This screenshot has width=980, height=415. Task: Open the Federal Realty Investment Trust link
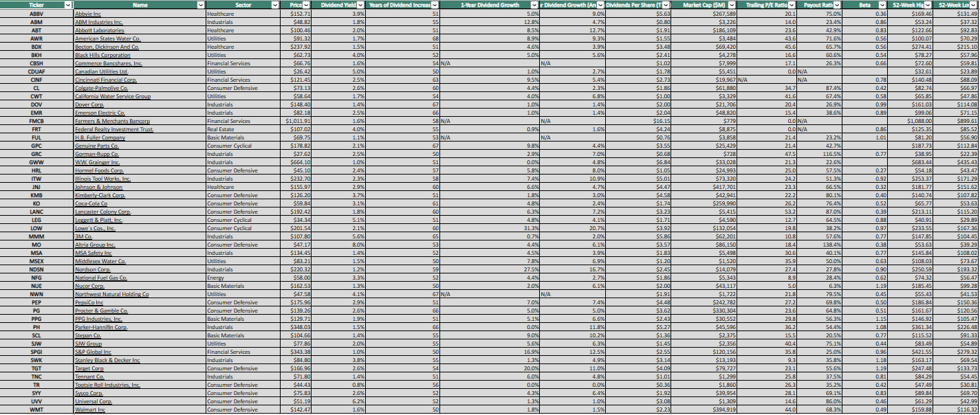click(114, 129)
